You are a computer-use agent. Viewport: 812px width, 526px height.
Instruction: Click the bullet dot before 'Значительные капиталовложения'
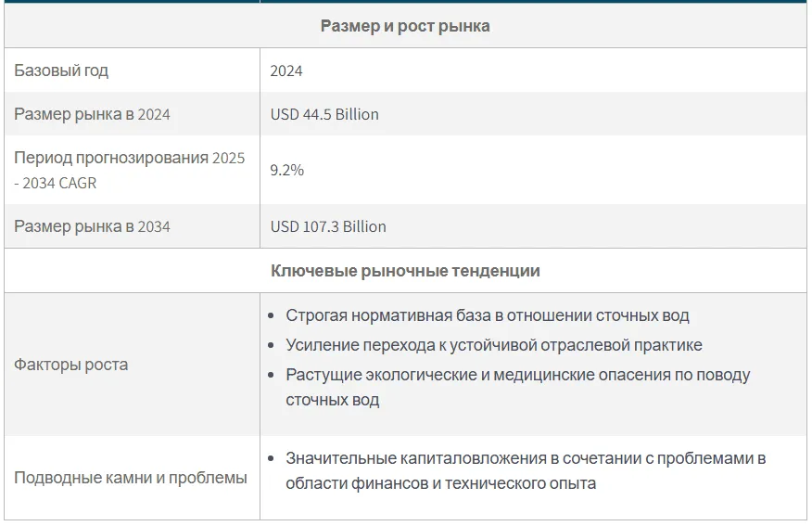pos(271,458)
